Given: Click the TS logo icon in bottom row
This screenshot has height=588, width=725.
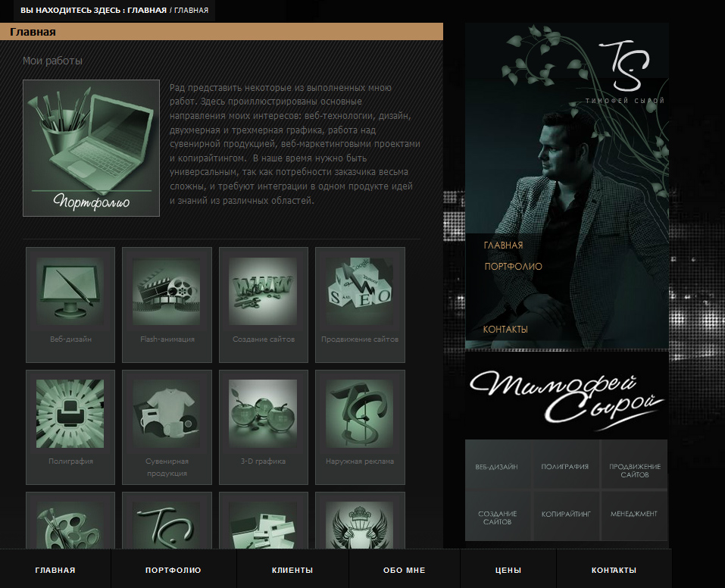Looking at the screenshot, I should [167, 526].
